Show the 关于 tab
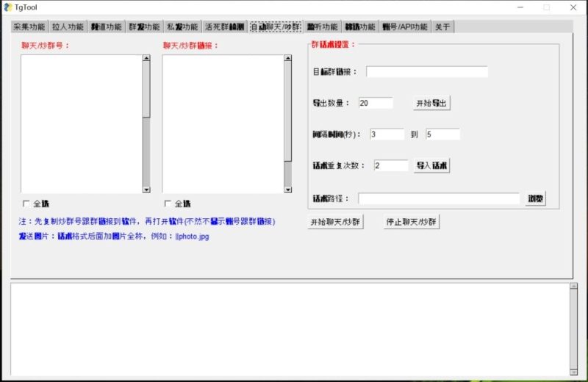 [443, 27]
